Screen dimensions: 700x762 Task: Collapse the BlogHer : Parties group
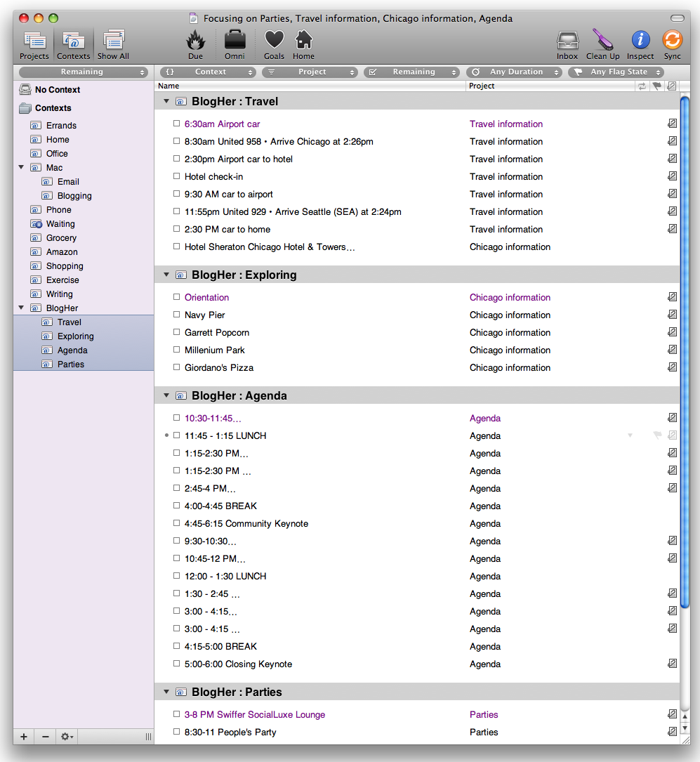[x=166, y=692]
